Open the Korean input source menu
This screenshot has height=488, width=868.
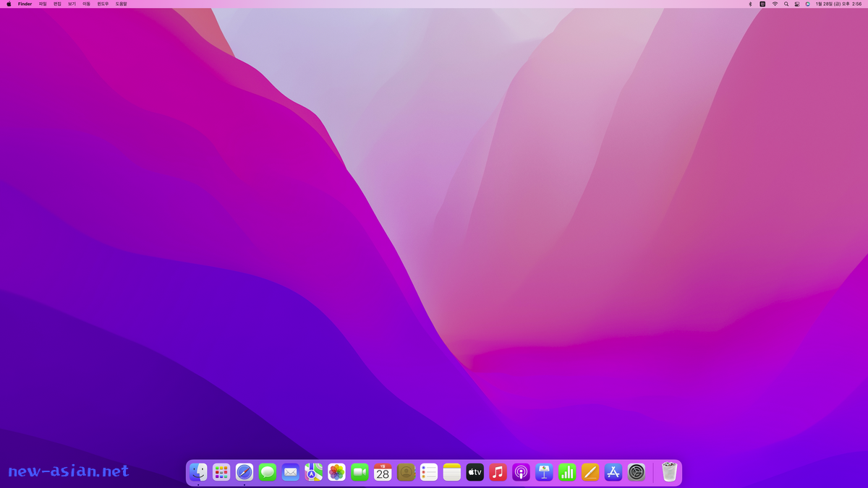click(762, 4)
